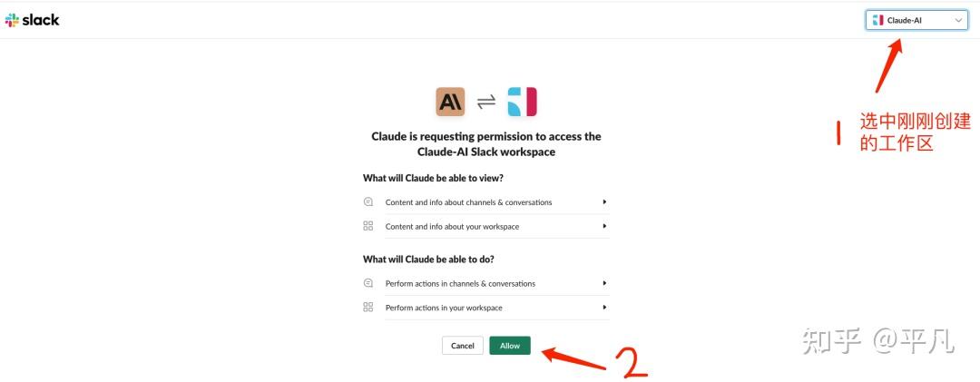Click the workspace icon inside the dropdown selector
980x382 pixels.
877,20
